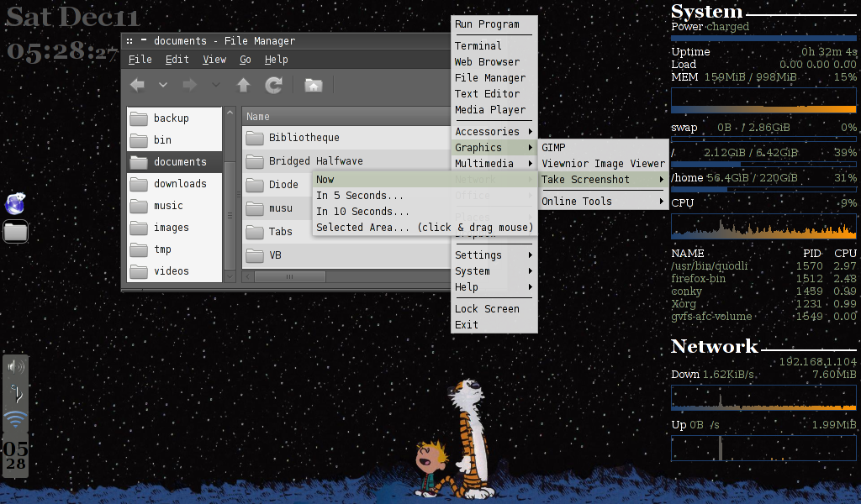Select the VB folder
This screenshot has height=504, width=861.
346,255
